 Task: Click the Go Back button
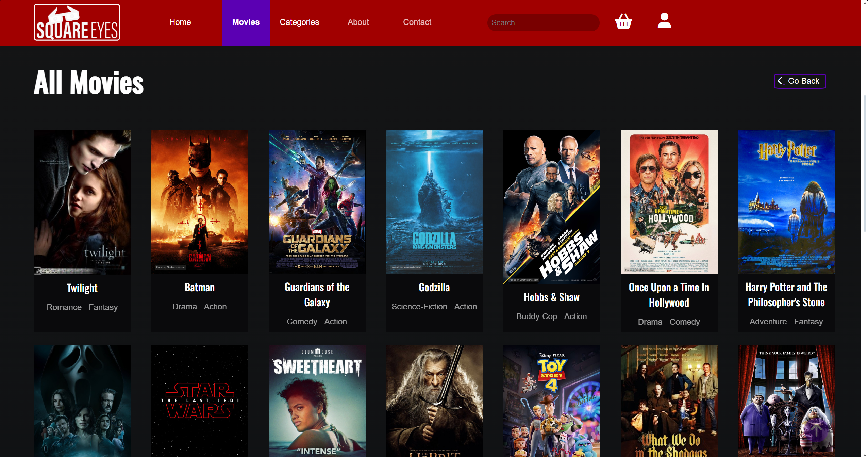[x=800, y=81]
